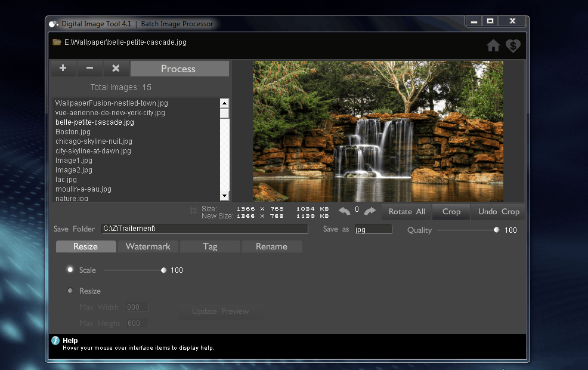Click the E:\Wallpaper file path text
This screenshot has width=588, height=370.
125,42
